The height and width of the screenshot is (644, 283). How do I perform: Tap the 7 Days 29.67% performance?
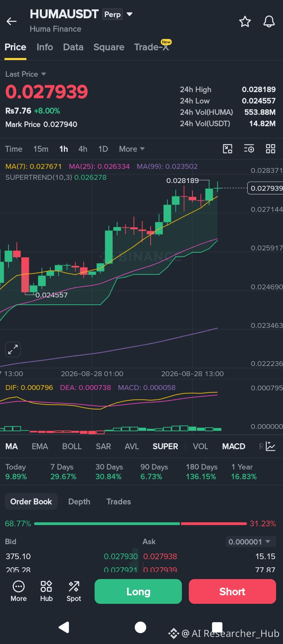[x=63, y=472]
